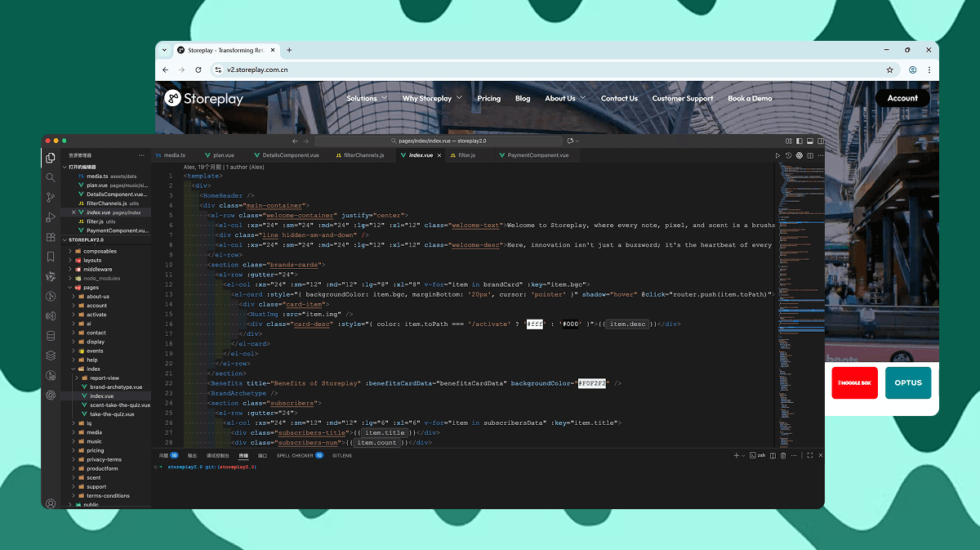Image resolution: width=980 pixels, height=550 pixels.
Task: Open the Explorer panel's ellipsis menu
Action: [x=141, y=155]
